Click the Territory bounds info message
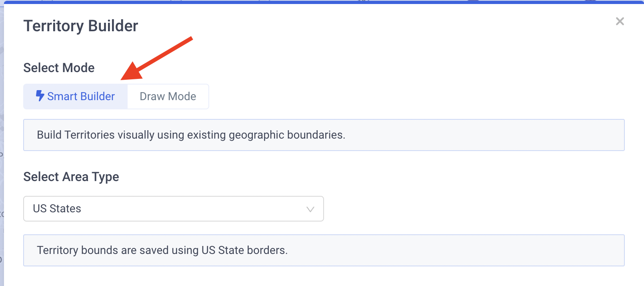Image resolution: width=644 pixels, height=286 pixels. click(324, 250)
